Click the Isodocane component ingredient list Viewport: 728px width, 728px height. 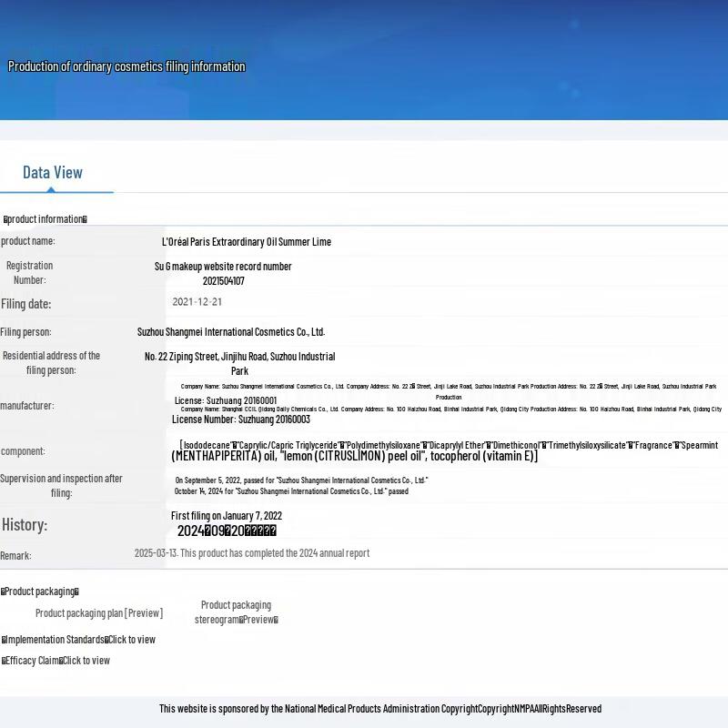coord(448,446)
